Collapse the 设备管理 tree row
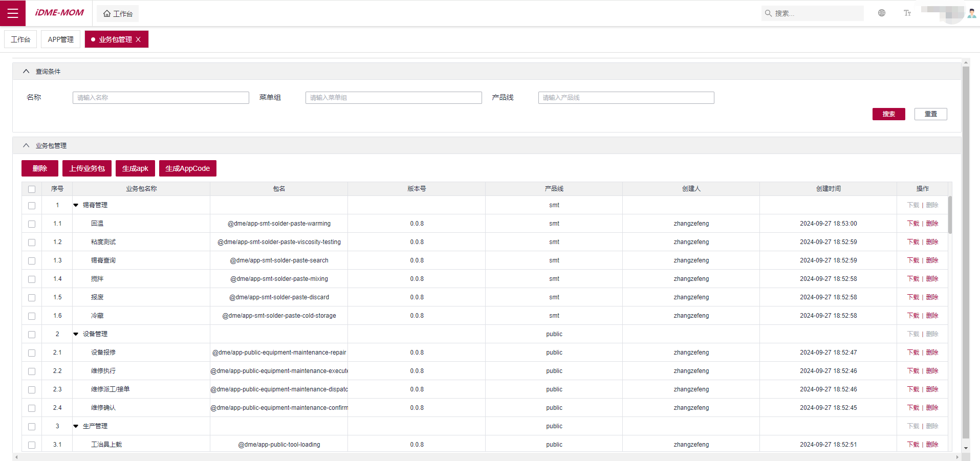 pyautogui.click(x=76, y=334)
